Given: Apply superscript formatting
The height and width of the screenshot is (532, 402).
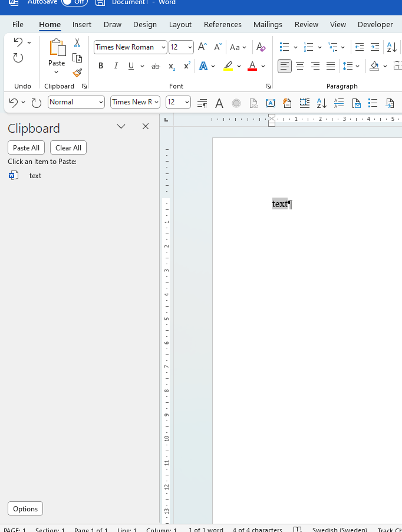Looking at the screenshot, I should point(187,65).
